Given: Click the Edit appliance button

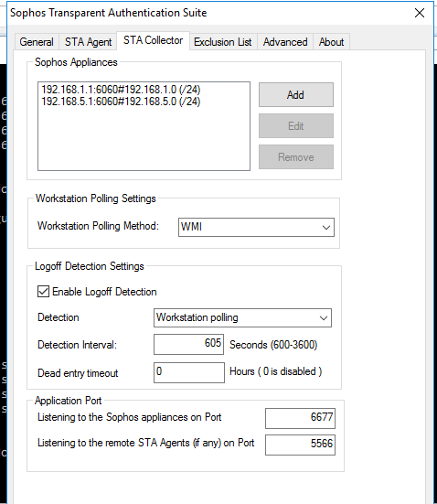Looking at the screenshot, I should (x=296, y=126).
